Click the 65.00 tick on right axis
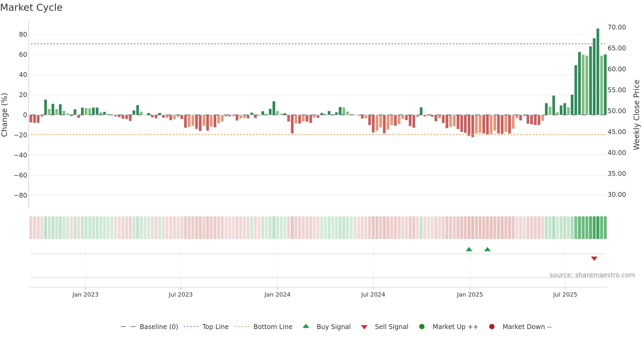Image resolution: width=644 pixels, height=362 pixels. click(617, 48)
